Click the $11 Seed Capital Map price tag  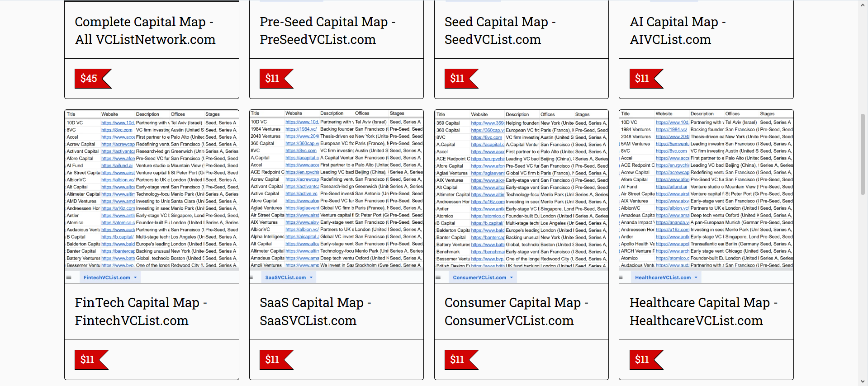pyautogui.click(x=461, y=79)
